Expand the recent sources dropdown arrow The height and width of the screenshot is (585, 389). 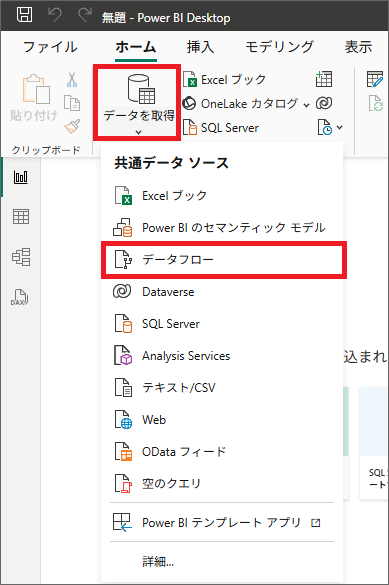[x=339, y=128]
